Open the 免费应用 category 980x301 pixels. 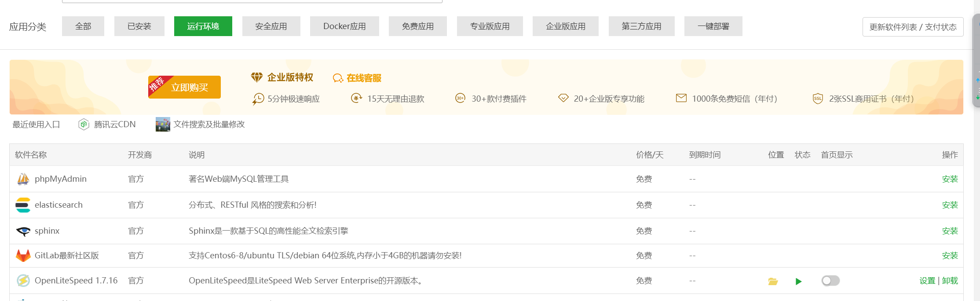pos(418,26)
